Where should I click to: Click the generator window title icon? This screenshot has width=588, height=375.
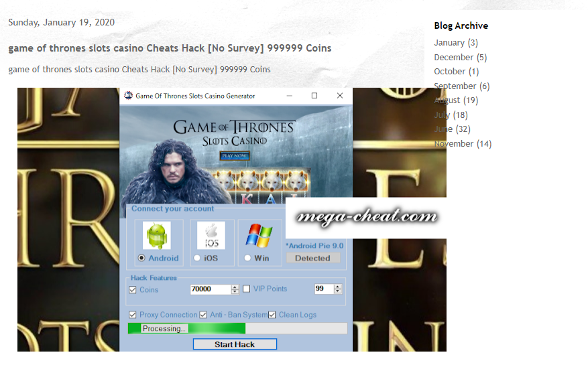(x=128, y=96)
